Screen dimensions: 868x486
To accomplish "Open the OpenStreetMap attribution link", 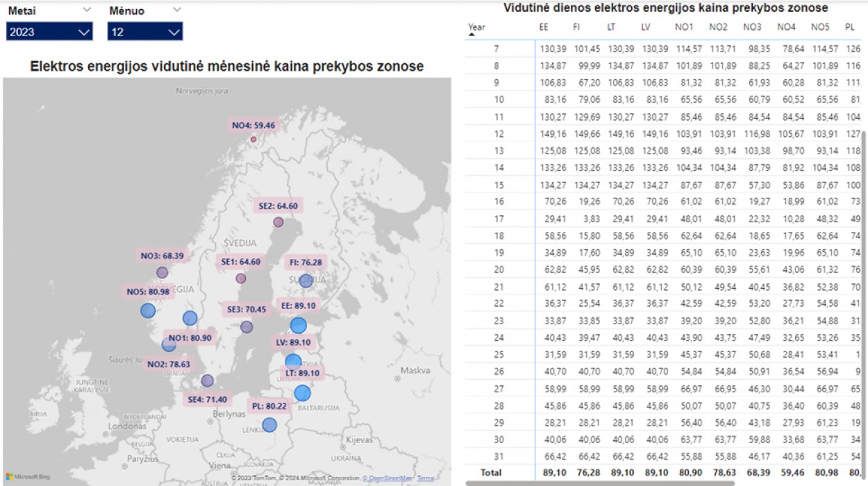I will [x=387, y=478].
